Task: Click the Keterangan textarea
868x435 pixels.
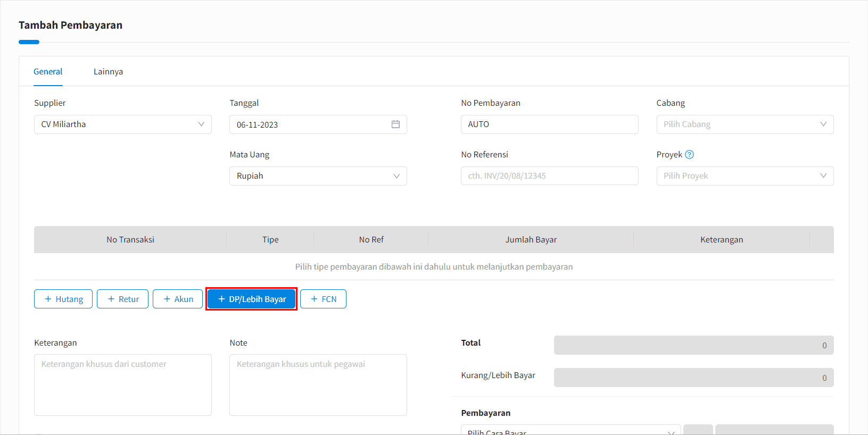Action: click(122, 385)
